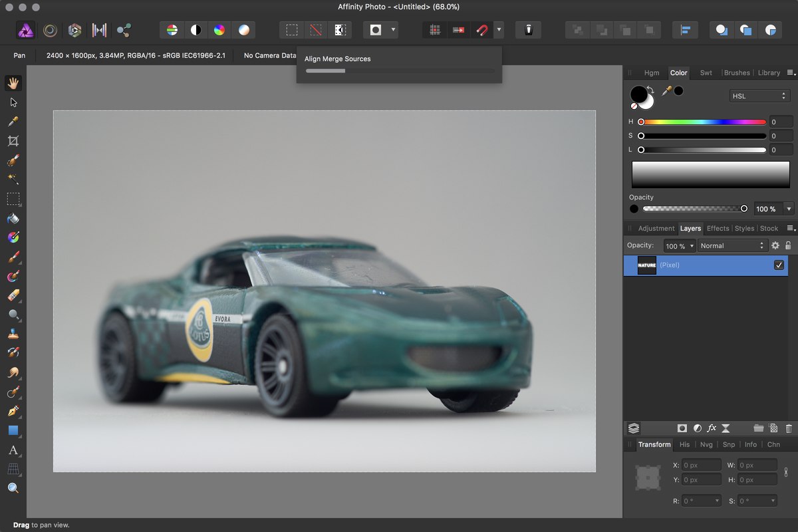The image size is (798, 532).
Task: Toggle visibility checkbox of the Pixel layer
Action: click(779, 265)
